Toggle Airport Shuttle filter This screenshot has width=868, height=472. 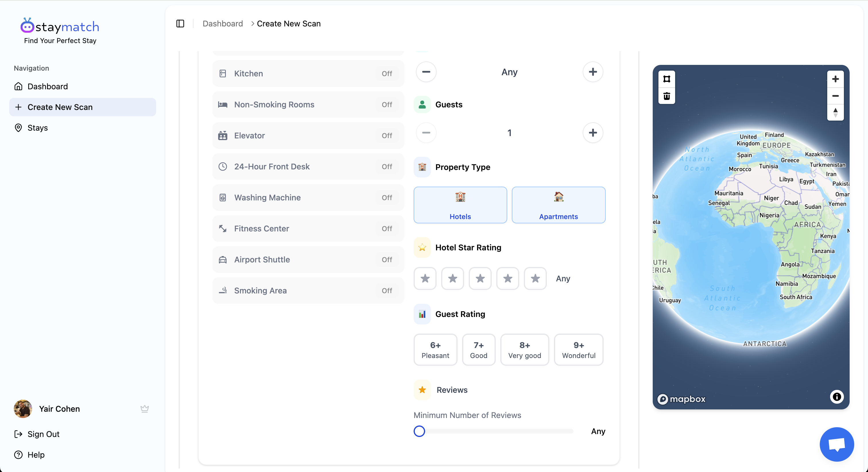click(308, 259)
